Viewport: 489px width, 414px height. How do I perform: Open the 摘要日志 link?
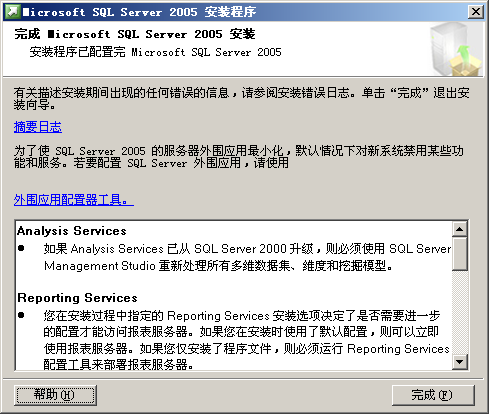[x=38, y=127]
